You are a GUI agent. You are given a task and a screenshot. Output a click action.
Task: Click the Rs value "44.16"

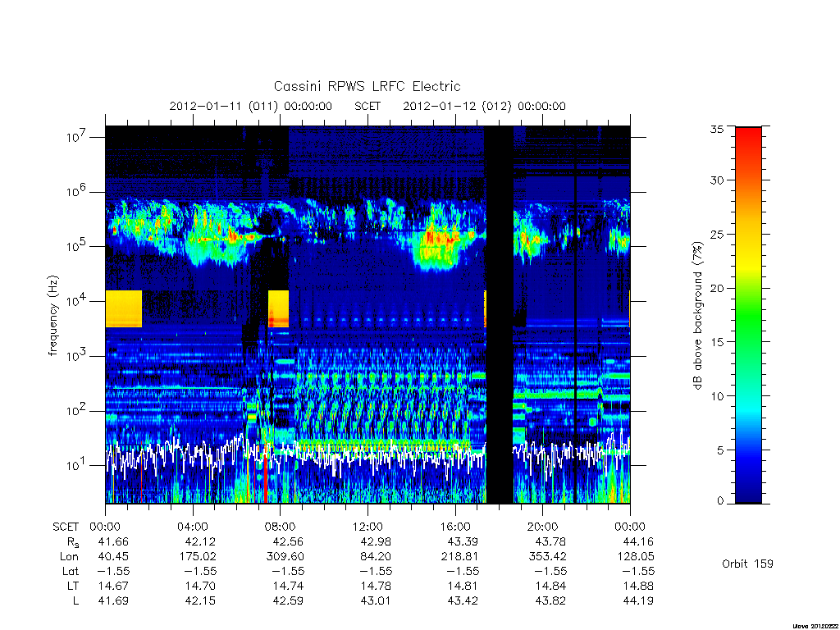[x=638, y=541]
